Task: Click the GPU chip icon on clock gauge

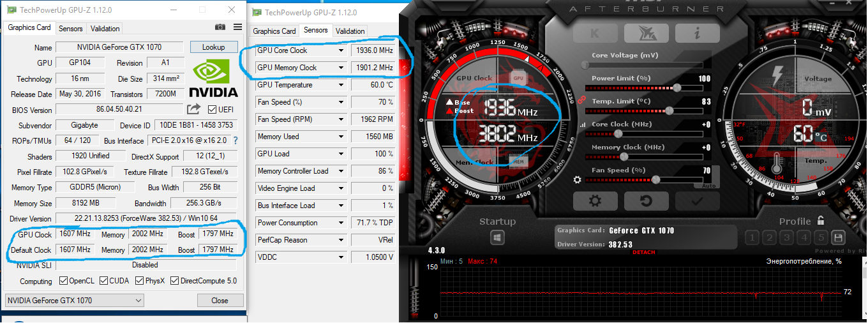Action: pos(518,78)
